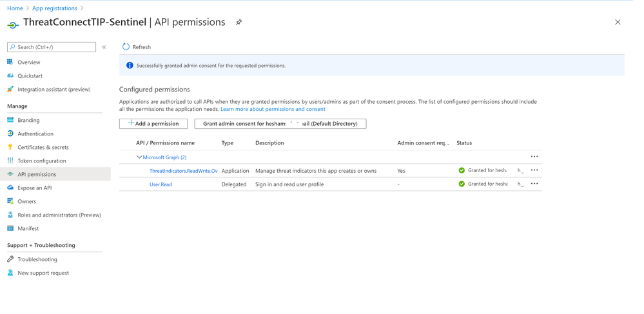Click the pin icon beside the page title
The image size is (644, 314).
coord(239,23)
